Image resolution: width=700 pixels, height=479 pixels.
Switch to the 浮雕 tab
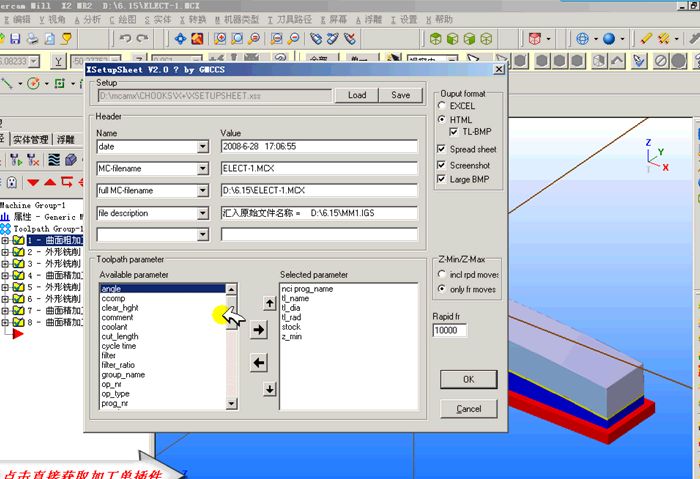[66, 139]
